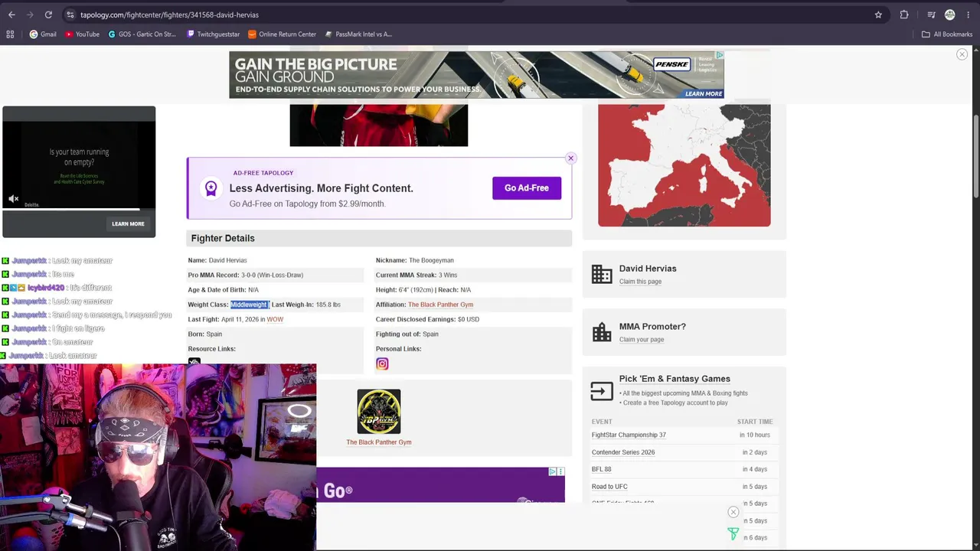Click the Black Panther Gym logo

(x=379, y=412)
